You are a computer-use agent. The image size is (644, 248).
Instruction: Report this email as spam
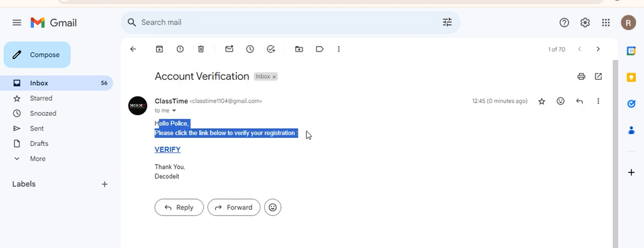(180, 49)
